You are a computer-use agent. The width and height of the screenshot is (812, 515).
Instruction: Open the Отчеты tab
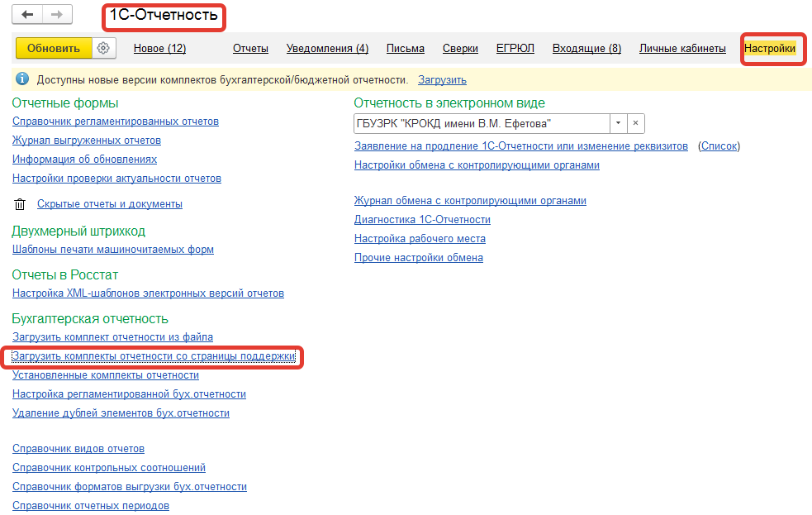[250, 49]
